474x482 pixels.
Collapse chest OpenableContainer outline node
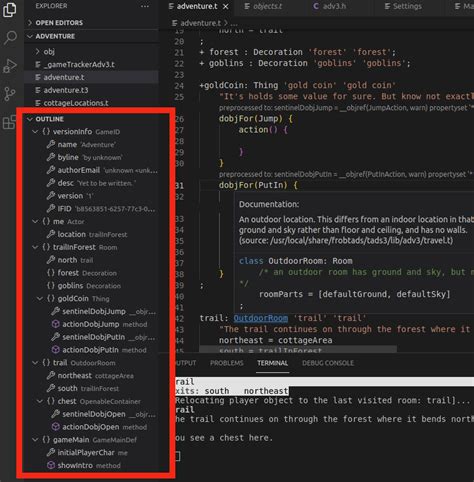[x=40, y=401]
